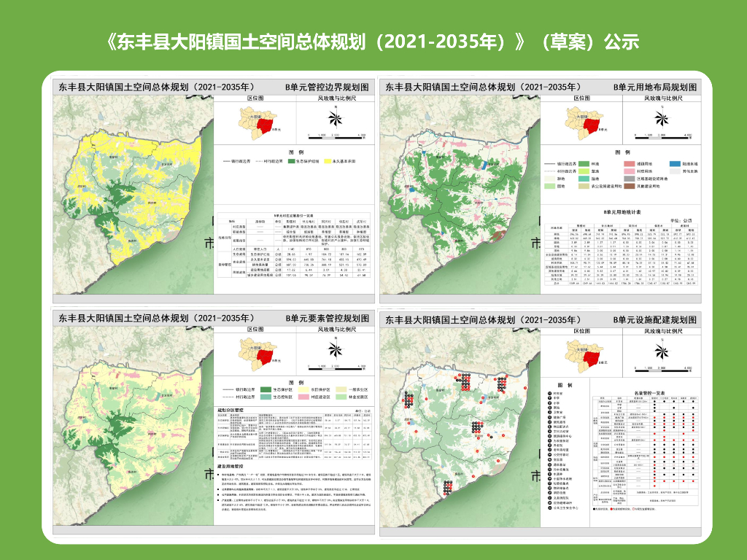Viewport: 747px width, 560px height.
Task: Click the compass rose in B单元用地布局规划图
Action: pyautogui.click(x=662, y=117)
